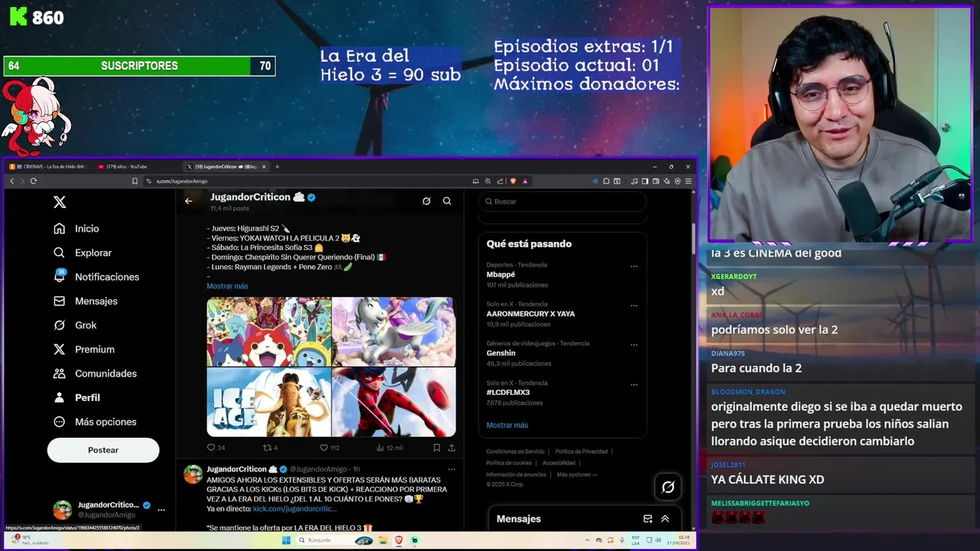Open Accesibilidad footer link

[x=559, y=463]
